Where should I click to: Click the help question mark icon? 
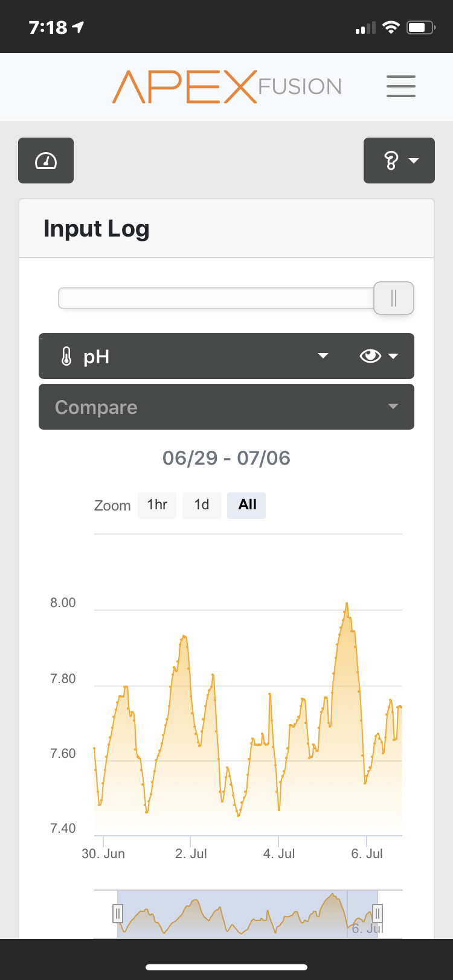(x=391, y=161)
